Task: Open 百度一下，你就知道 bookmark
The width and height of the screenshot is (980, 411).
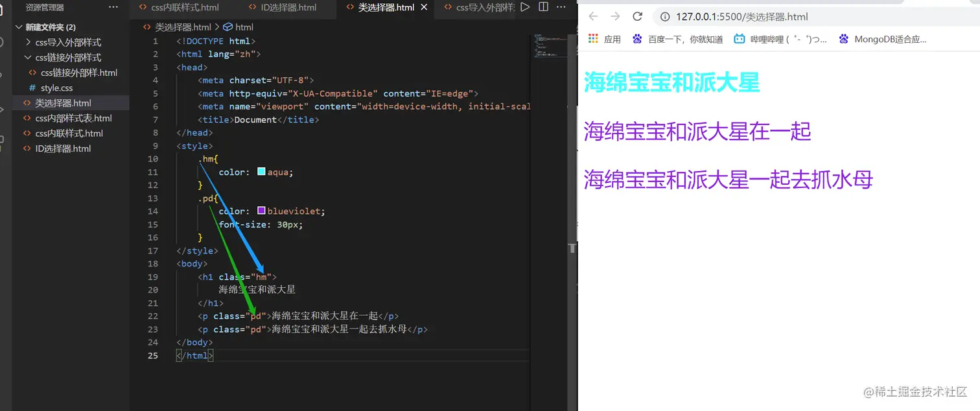Action: [677, 39]
